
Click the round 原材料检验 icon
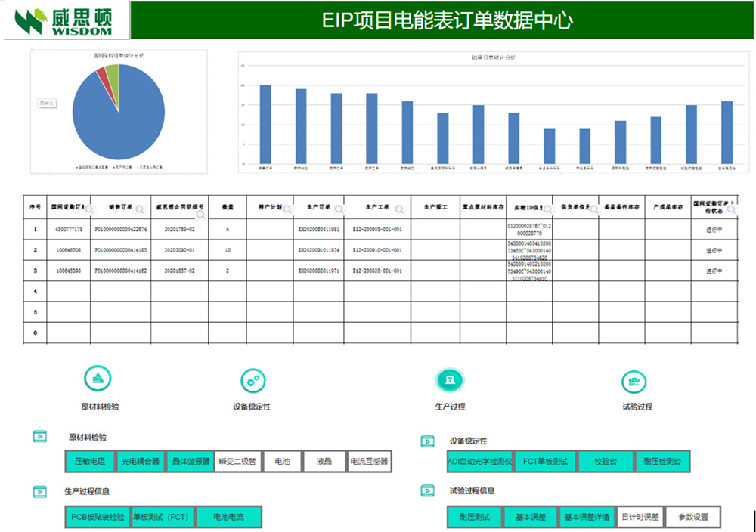[x=98, y=379]
